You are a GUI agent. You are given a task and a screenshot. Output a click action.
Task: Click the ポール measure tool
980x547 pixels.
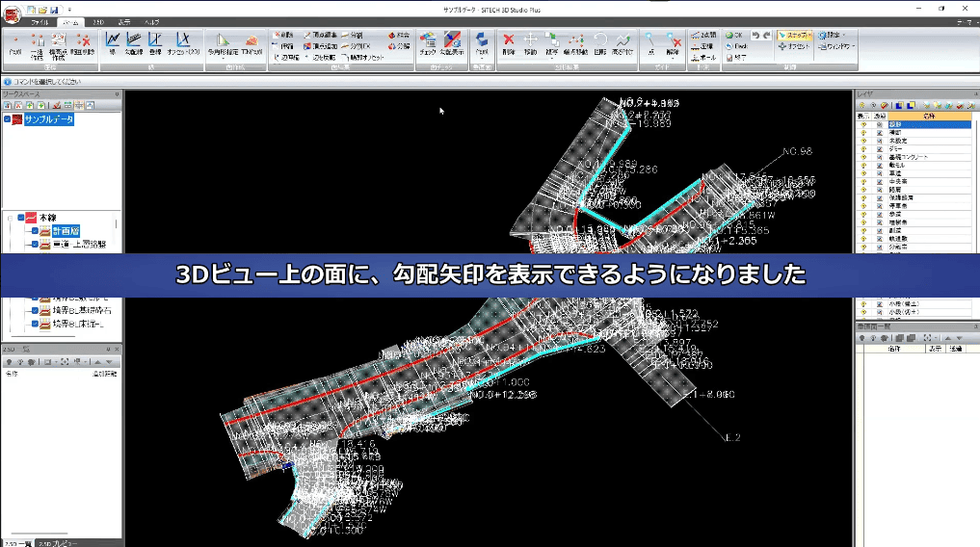tap(703, 58)
